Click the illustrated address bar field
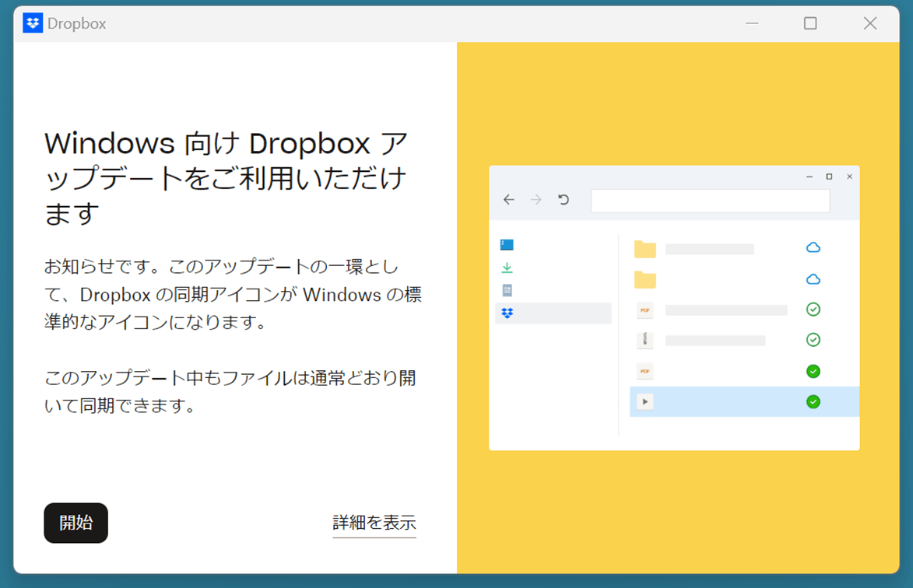The height and width of the screenshot is (588, 913). (710, 201)
